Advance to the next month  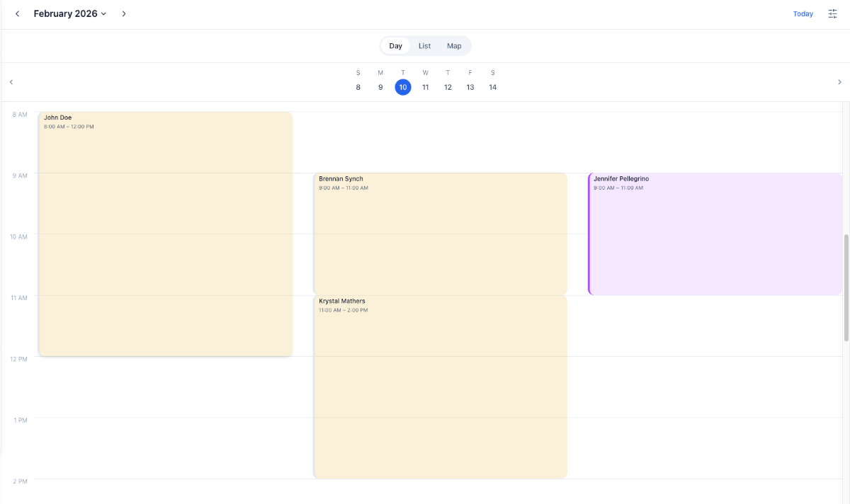pos(124,13)
